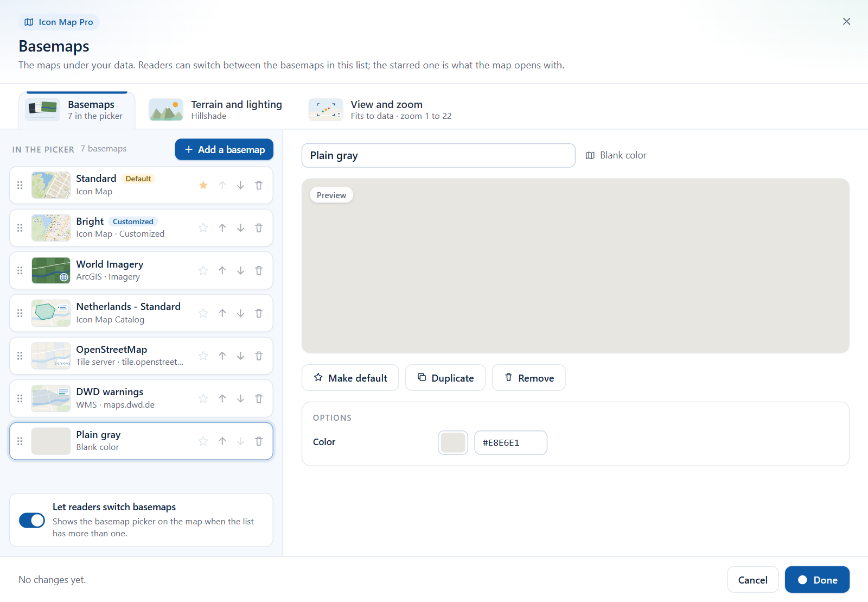Move the Bright basemap up

tap(222, 228)
